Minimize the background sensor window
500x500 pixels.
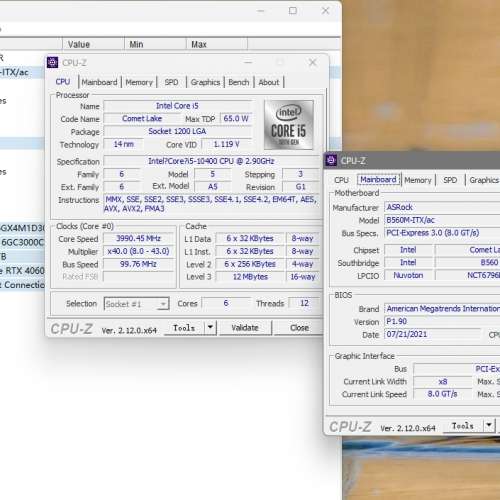tap(261, 11)
